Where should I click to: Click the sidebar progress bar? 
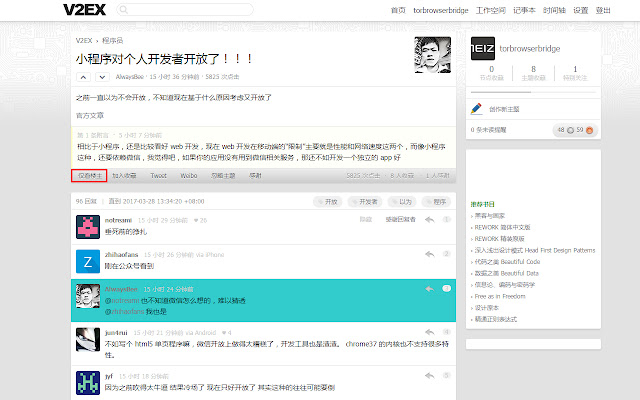pos(533,92)
